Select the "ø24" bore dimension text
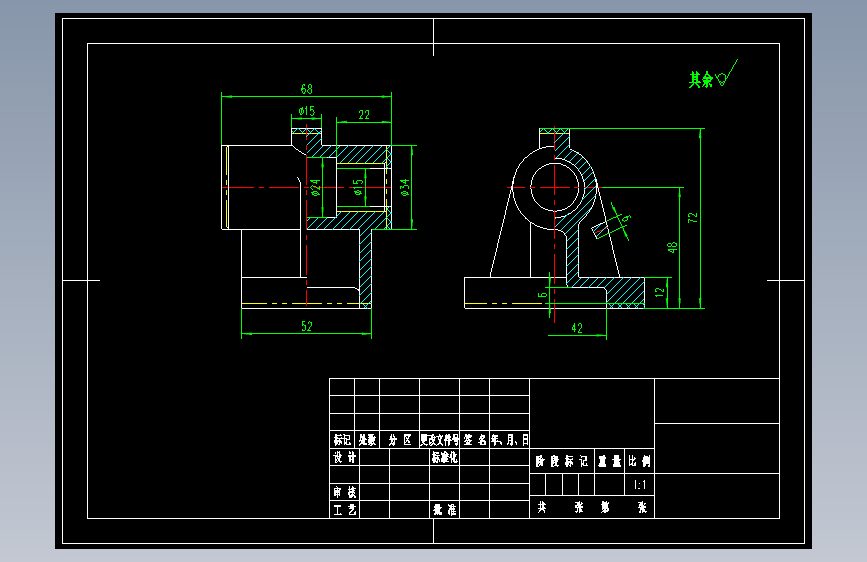The height and width of the screenshot is (562, 867). (316, 188)
